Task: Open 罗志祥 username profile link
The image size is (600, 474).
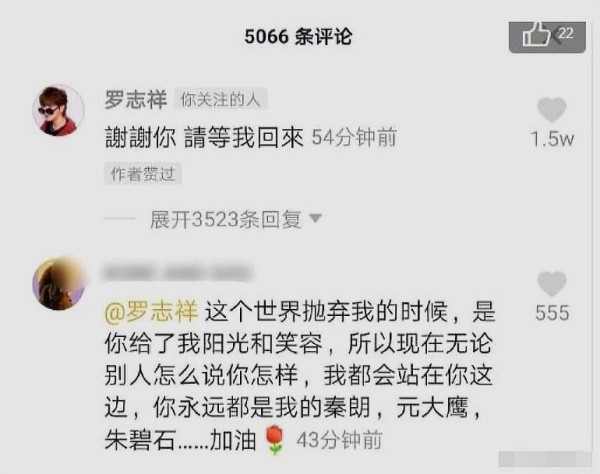Action: [x=136, y=99]
